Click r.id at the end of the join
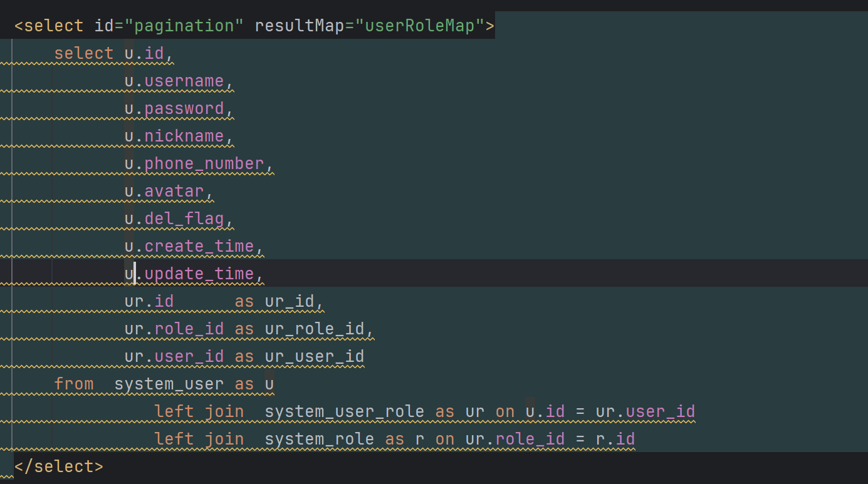This screenshot has width=868, height=484. click(615, 439)
